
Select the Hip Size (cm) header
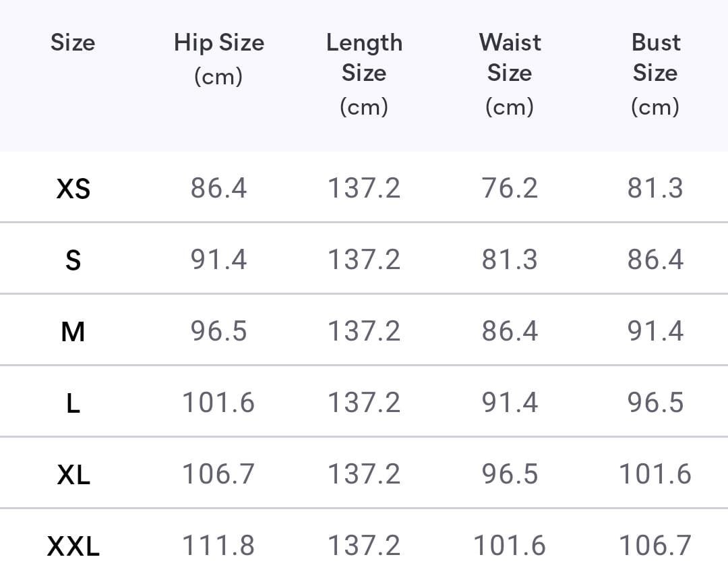218,59
